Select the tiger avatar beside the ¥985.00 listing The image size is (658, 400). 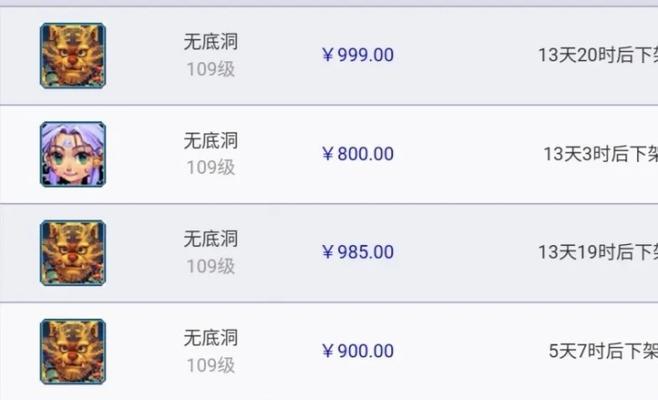coord(73,253)
